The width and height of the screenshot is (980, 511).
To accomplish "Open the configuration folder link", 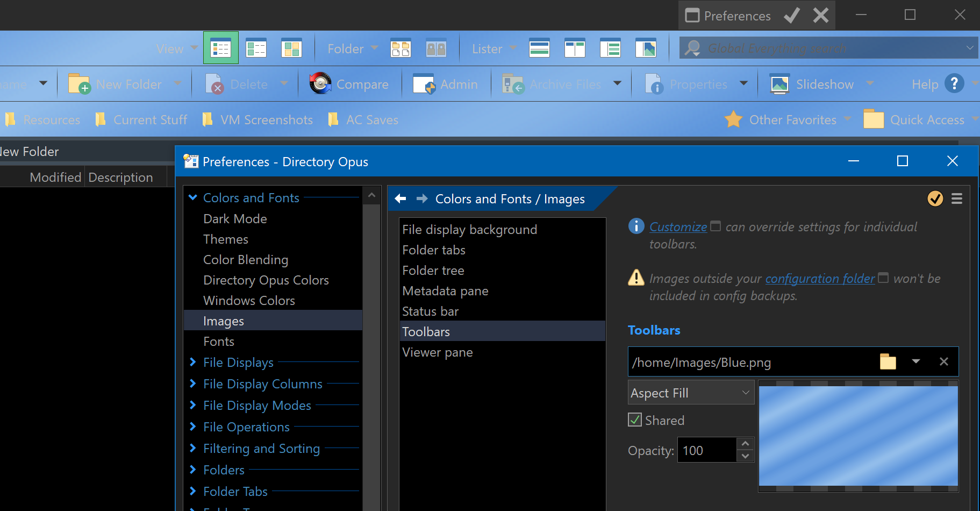I will tap(820, 278).
